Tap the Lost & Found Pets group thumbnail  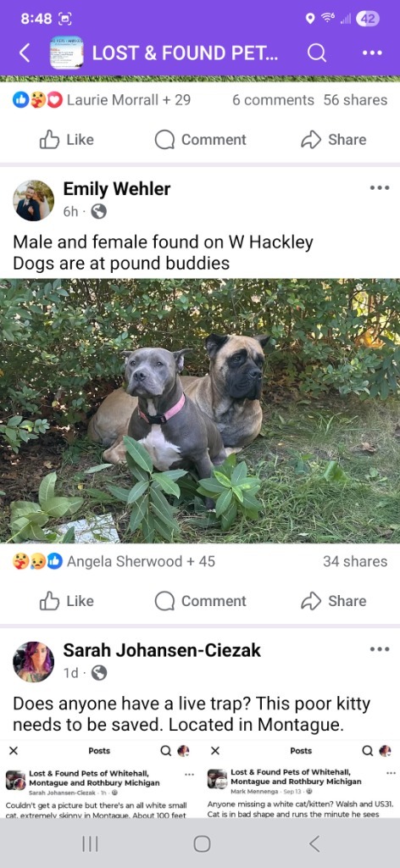point(66,53)
